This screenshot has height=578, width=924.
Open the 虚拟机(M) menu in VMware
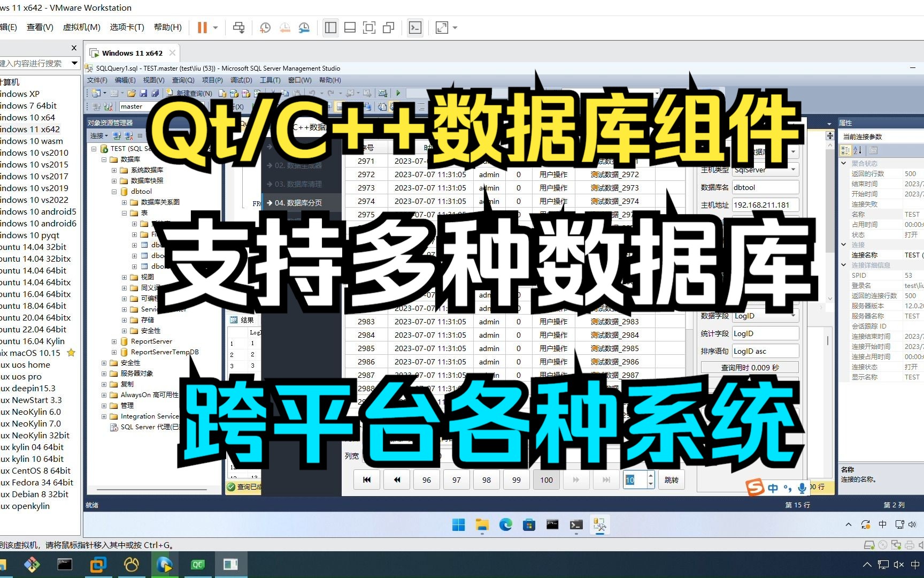(x=81, y=27)
